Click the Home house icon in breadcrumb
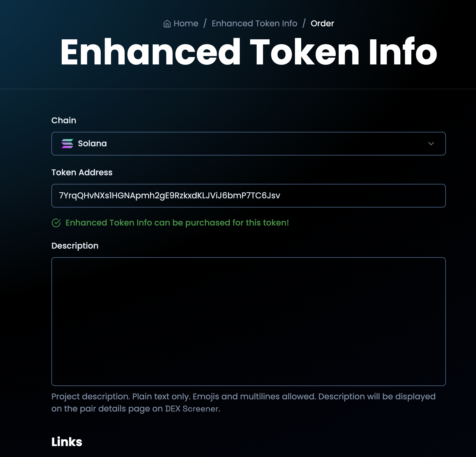Viewport: 476px width, 457px height. (x=167, y=24)
